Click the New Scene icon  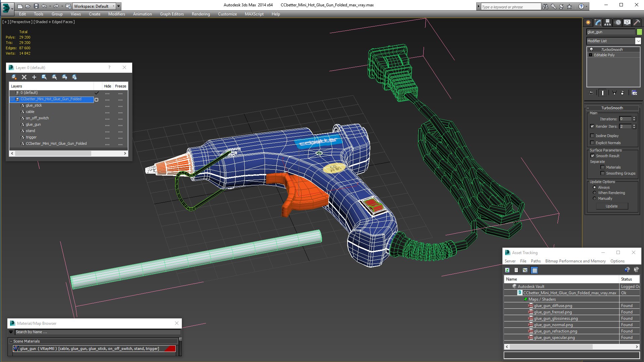pyautogui.click(x=20, y=6)
